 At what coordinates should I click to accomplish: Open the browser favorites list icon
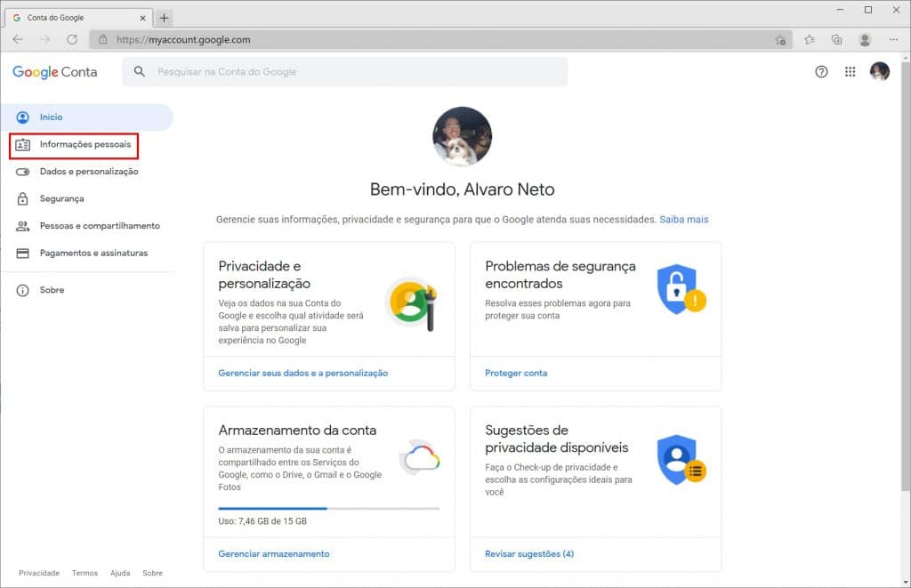(810, 39)
